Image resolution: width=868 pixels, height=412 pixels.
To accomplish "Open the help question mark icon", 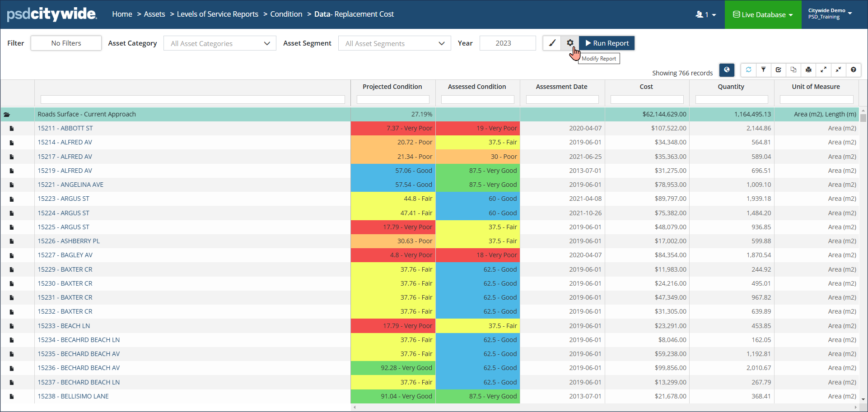I will (853, 70).
